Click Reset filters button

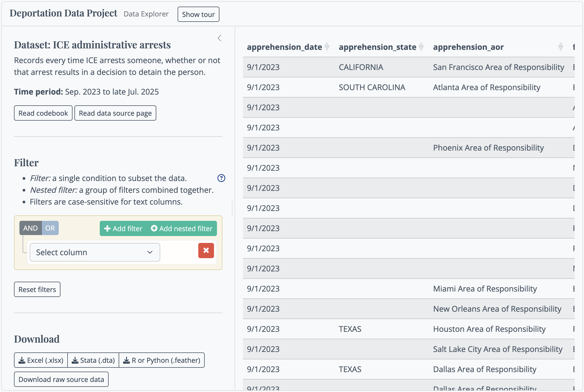[x=37, y=289]
